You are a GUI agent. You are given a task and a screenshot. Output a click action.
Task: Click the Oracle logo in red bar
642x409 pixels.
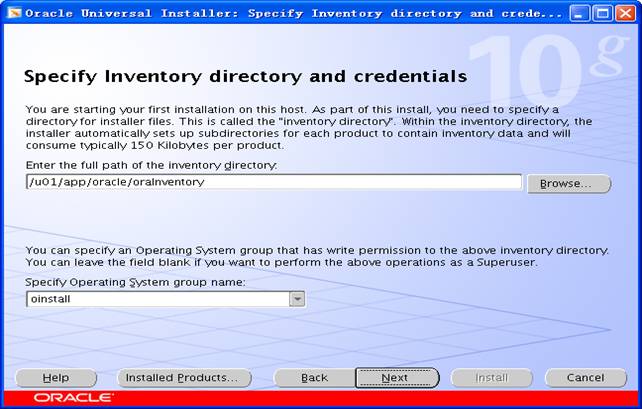(74, 398)
